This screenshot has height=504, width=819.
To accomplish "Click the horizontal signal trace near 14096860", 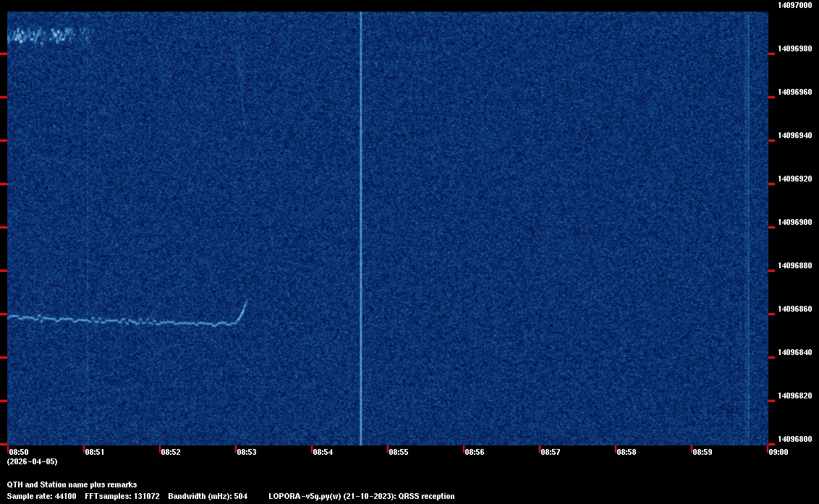I will 123,320.
